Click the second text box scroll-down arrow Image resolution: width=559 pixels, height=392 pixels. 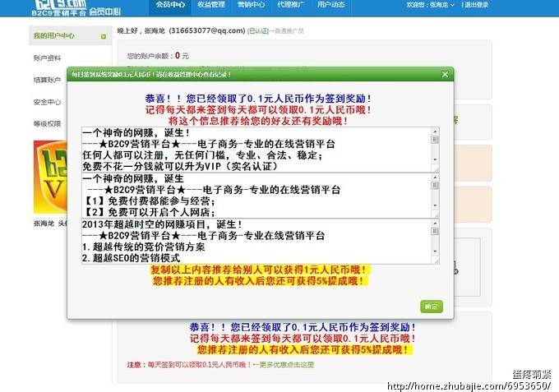(x=435, y=205)
